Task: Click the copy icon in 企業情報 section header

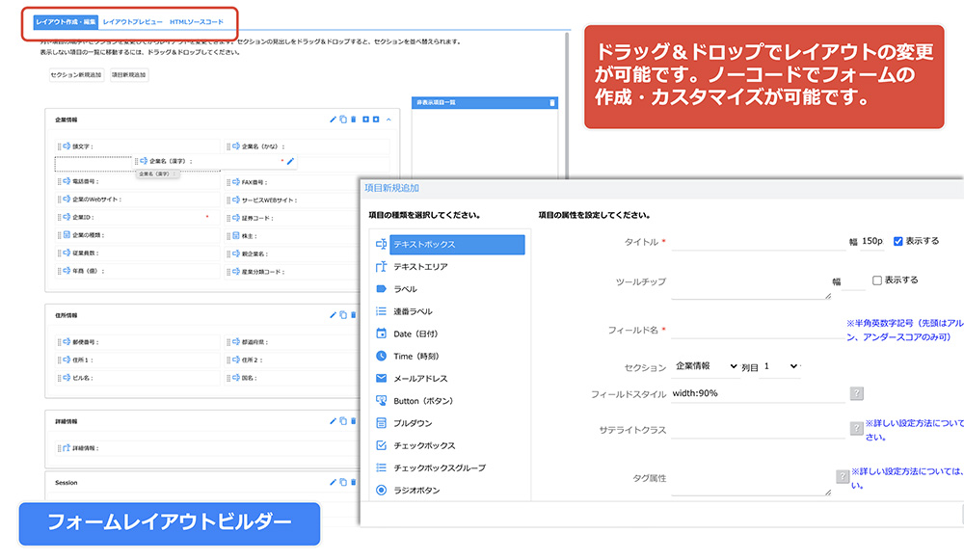Action: pyautogui.click(x=343, y=120)
